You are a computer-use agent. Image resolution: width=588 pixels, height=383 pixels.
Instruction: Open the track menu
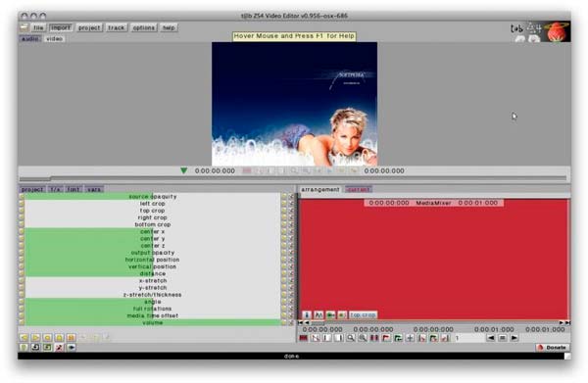(x=117, y=27)
